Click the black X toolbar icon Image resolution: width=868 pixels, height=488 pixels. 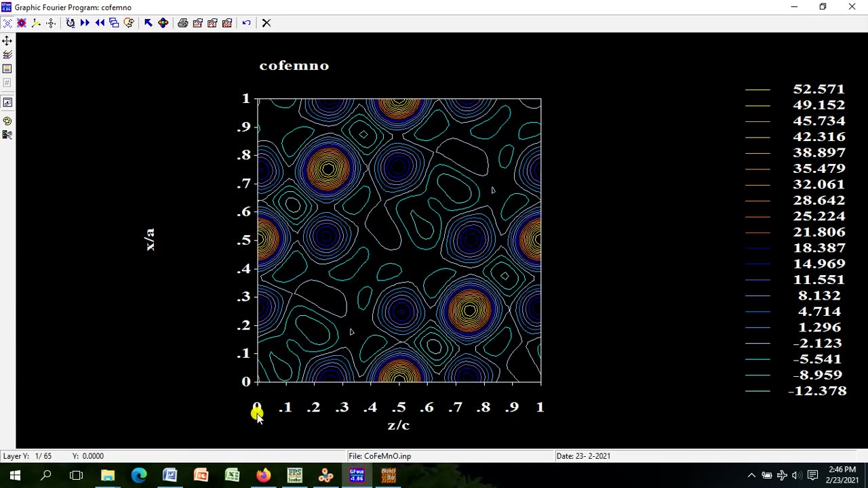(x=267, y=23)
